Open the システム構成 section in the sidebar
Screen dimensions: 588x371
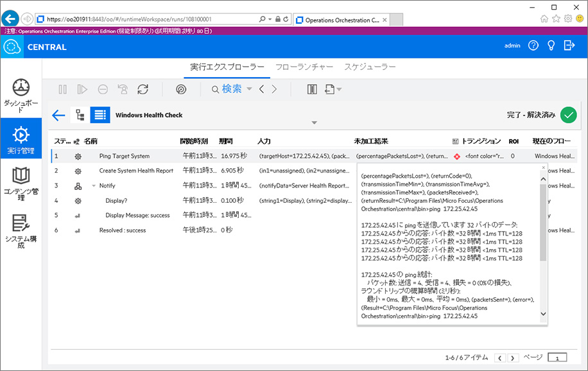(21, 225)
